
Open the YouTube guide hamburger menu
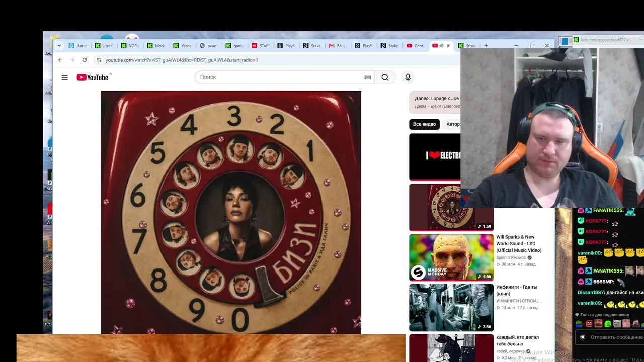coord(64,77)
